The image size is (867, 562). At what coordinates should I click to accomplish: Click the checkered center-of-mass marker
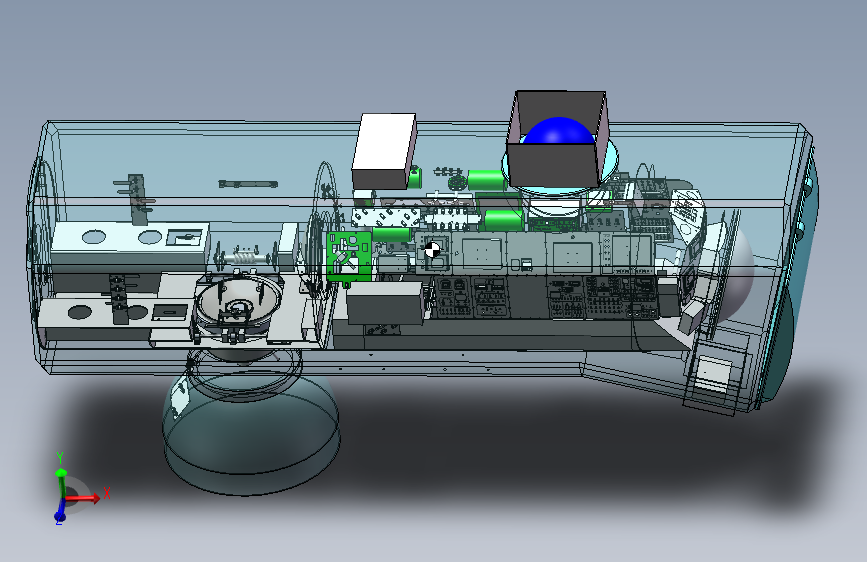[x=432, y=250]
